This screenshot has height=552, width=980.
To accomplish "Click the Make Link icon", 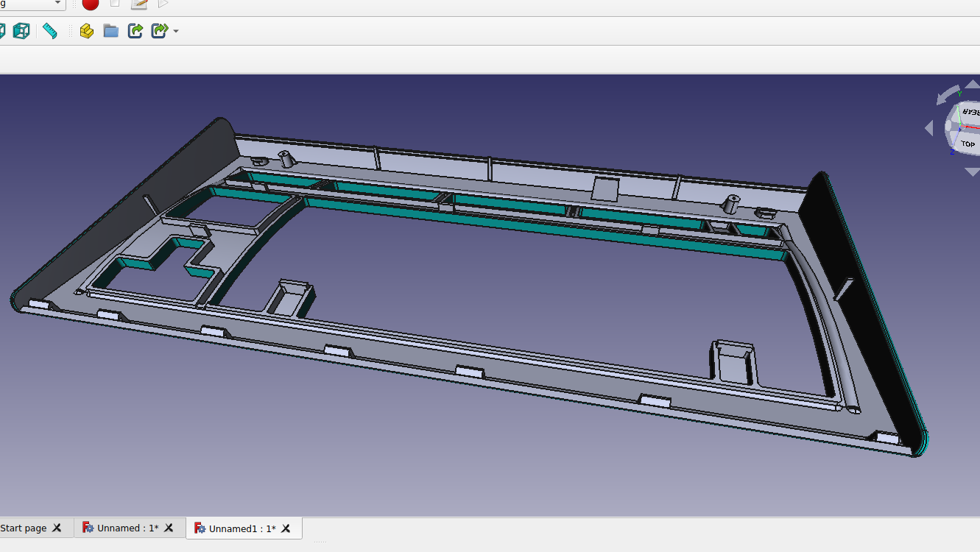I will (x=135, y=31).
